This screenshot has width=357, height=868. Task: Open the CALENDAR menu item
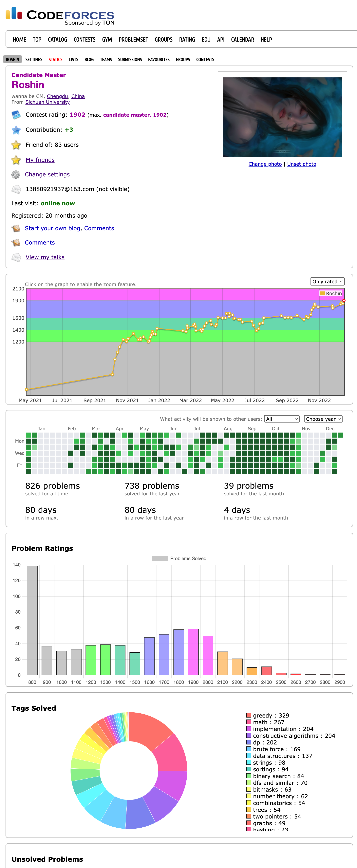tap(242, 39)
